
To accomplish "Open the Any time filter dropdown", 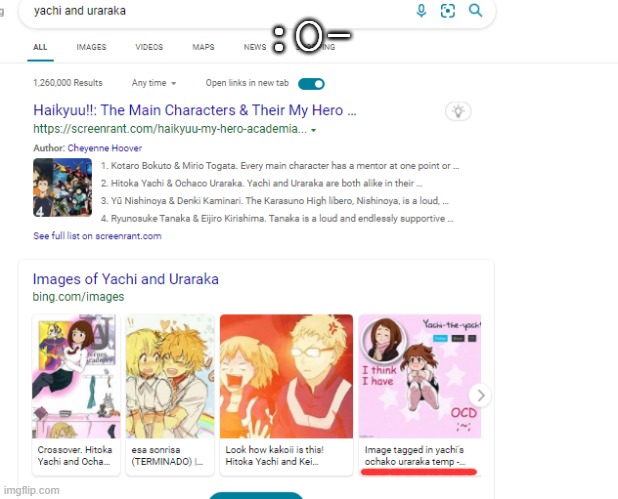I will point(154,83).
